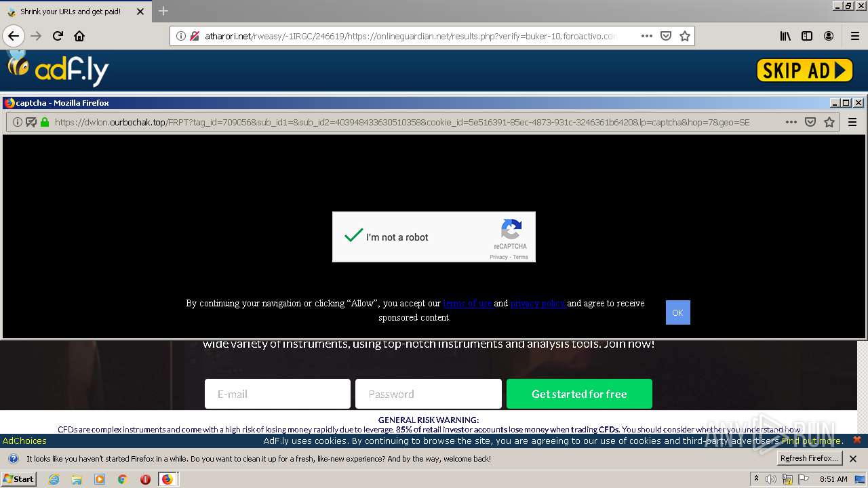Dismiss the Firefox refresh notification bar

(x=853, y=459)
